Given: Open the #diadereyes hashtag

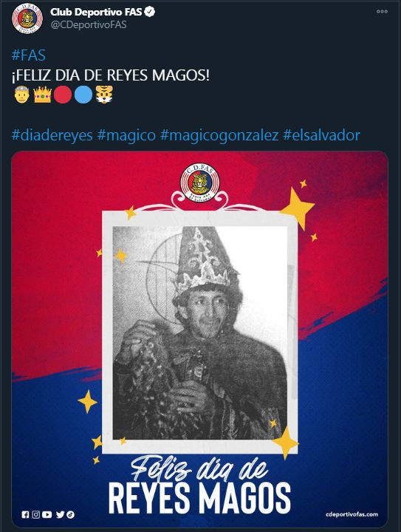Looking at the screenshot, I should point(52,135).
